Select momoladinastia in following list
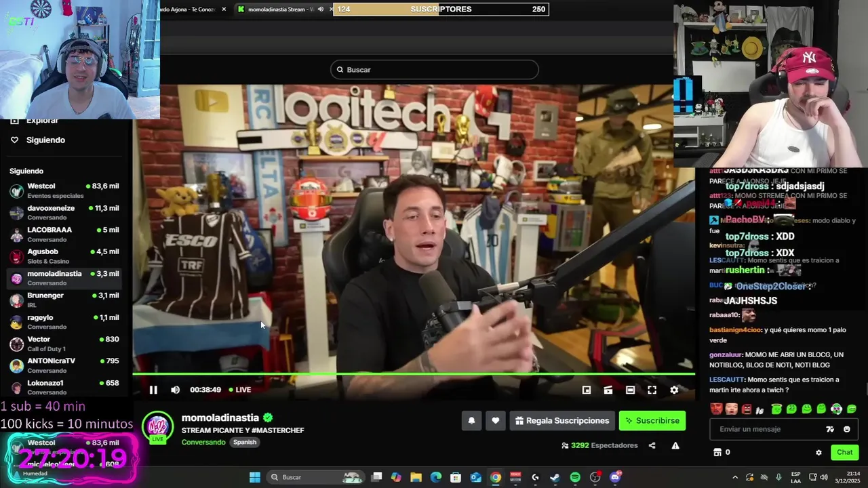 pos(64,278)
